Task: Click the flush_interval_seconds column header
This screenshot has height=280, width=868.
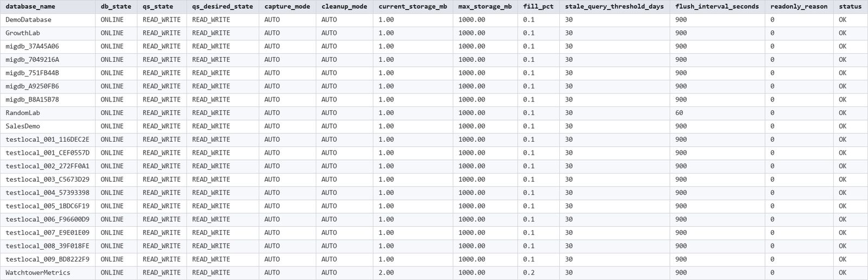Action: click(717, 7)
